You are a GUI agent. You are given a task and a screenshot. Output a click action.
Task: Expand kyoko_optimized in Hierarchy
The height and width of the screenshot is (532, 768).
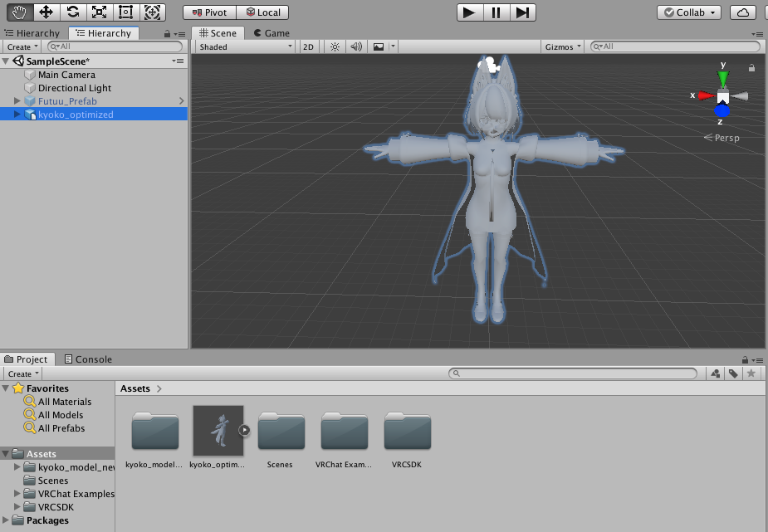(x=17, y=114)
